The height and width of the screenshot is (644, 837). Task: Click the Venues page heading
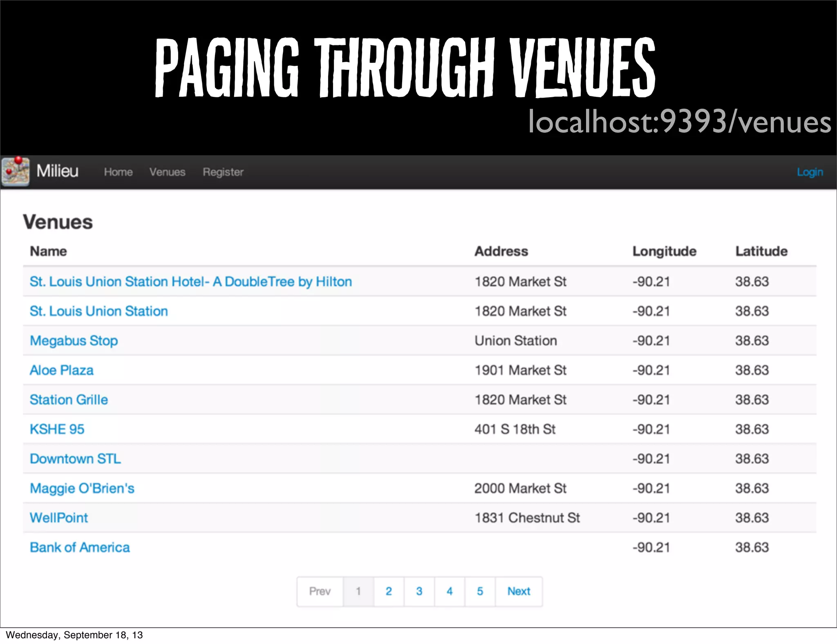[x=58, y=222]
